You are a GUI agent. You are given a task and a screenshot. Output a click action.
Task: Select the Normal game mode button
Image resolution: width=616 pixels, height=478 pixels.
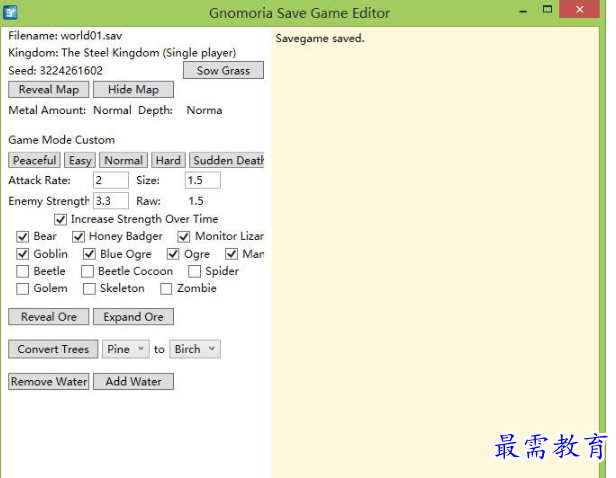123,160
